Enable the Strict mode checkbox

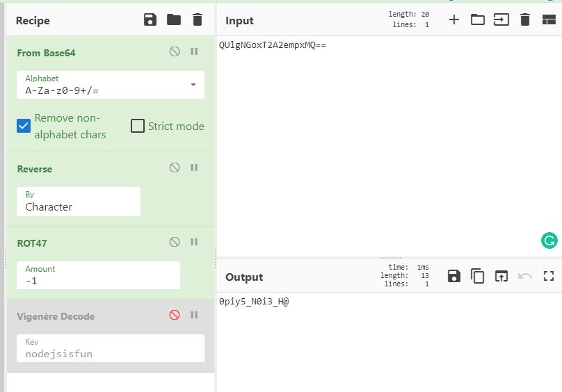pos(138,126)
